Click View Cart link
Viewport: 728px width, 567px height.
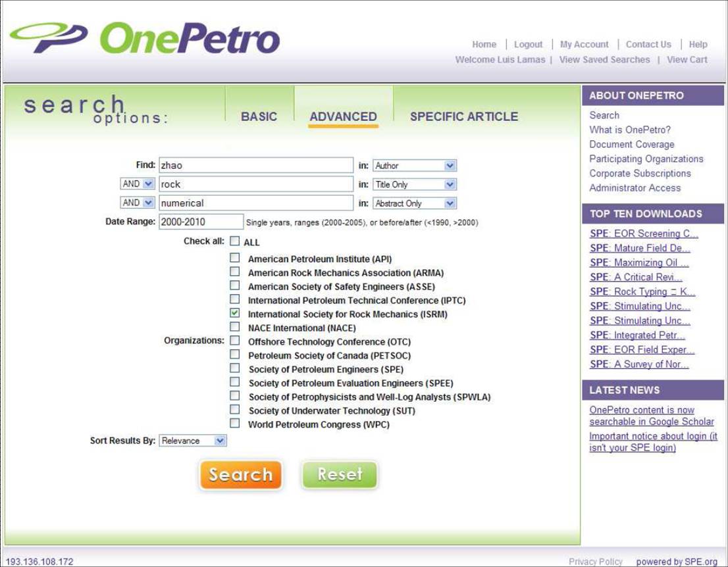687,60
